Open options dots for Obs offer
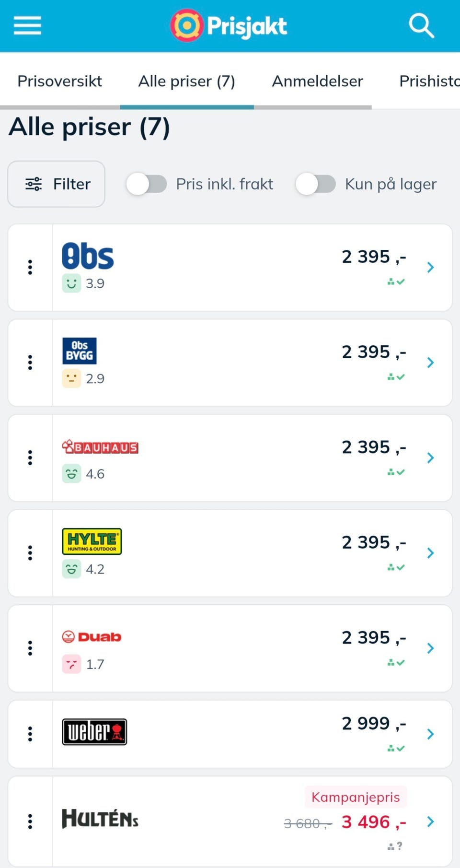This screenshot has height=868, width=460. [30, 267]
